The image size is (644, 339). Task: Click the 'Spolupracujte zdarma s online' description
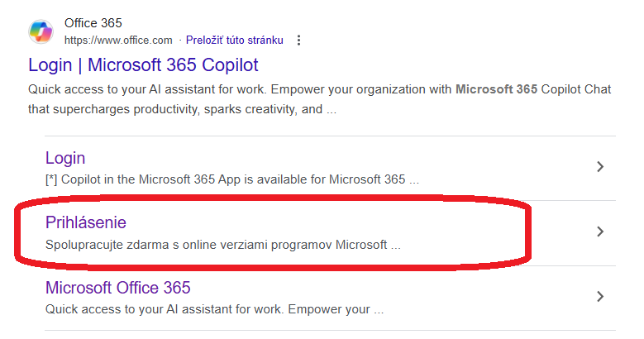coord(223,246)
